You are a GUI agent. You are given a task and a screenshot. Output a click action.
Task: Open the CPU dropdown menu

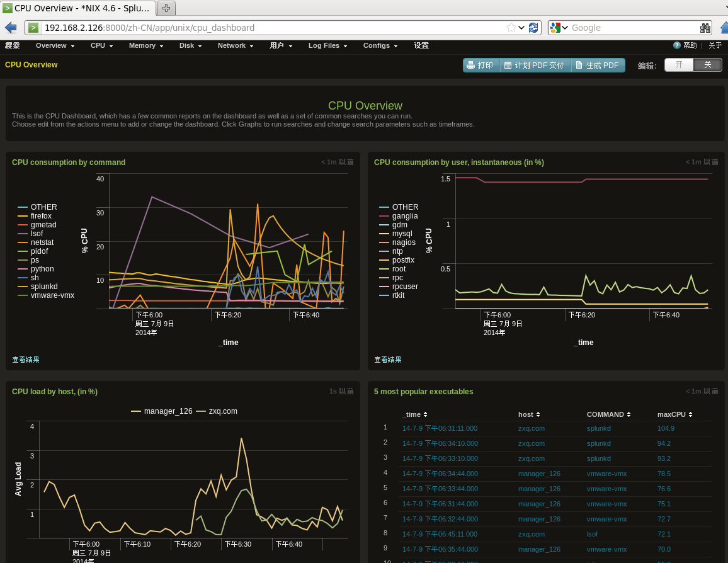pos(101,45)
